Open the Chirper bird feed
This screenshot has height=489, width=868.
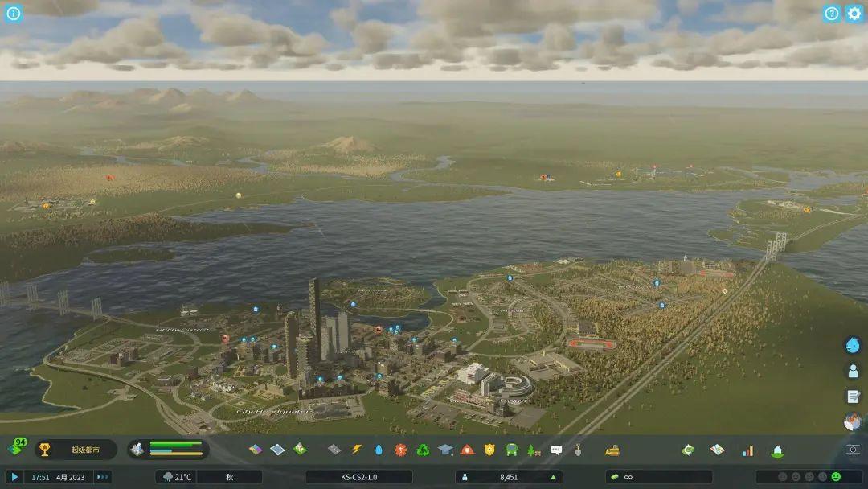click(x=853, y=345)
